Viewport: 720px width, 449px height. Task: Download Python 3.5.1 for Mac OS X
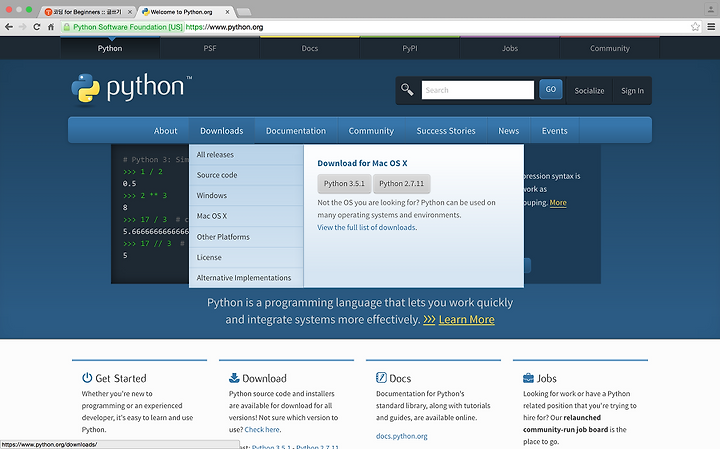coord(344,184)
